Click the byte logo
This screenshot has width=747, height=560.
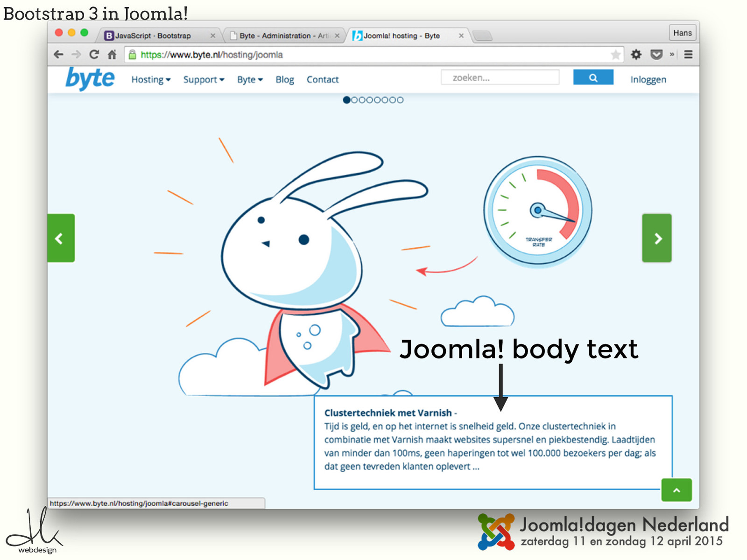click(90, 78)
